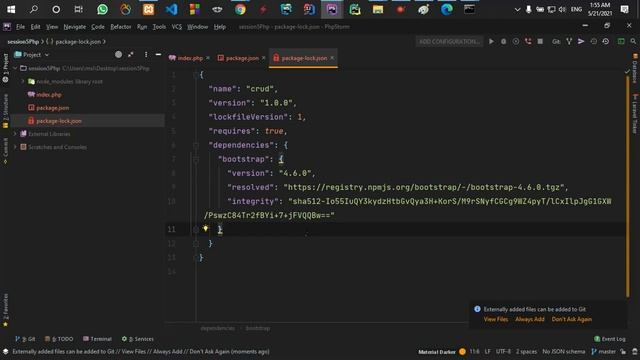
Task: Click the Stop square icon in toolbar
Action: point(540,41)
